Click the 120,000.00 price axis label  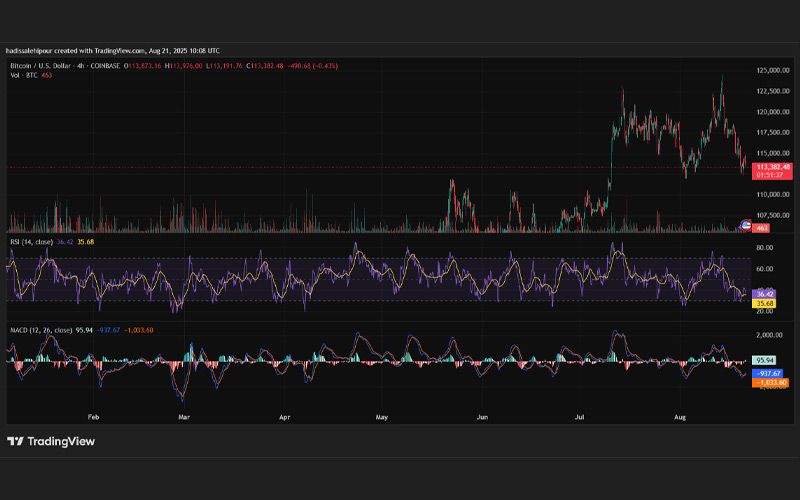tap(773, 112)
